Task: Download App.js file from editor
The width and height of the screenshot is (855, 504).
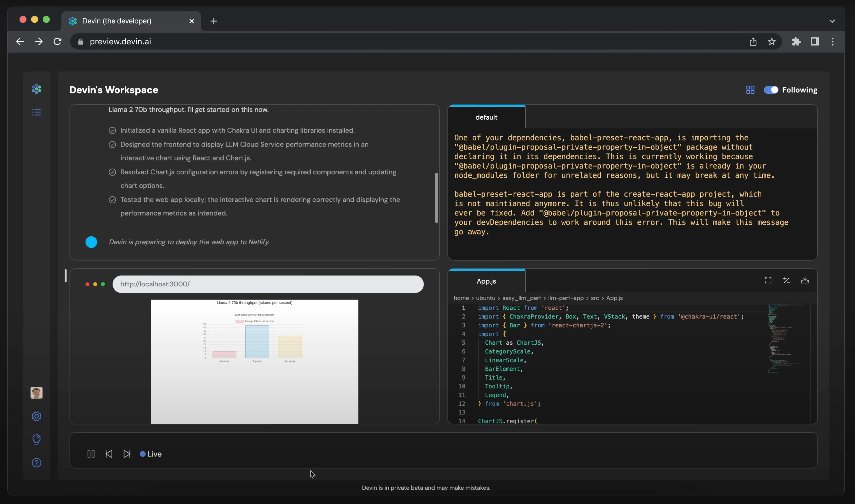Action: point(805,281)
